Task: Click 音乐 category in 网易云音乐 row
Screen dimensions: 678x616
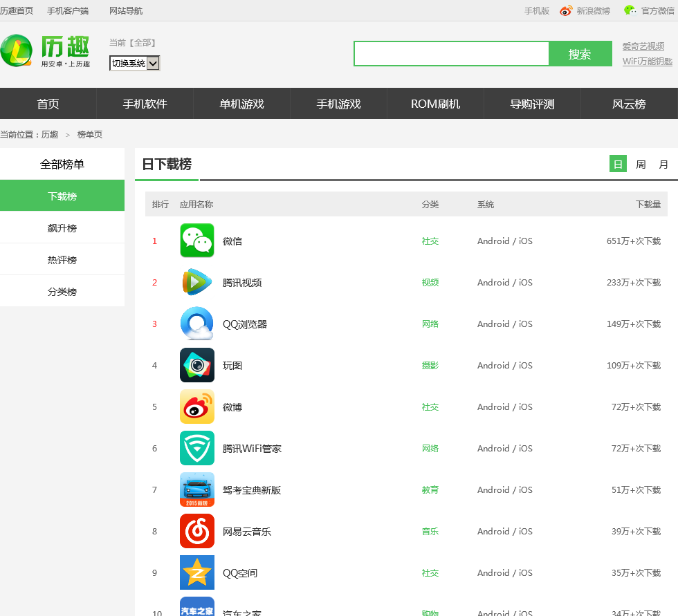Action: tap(430, 532)
